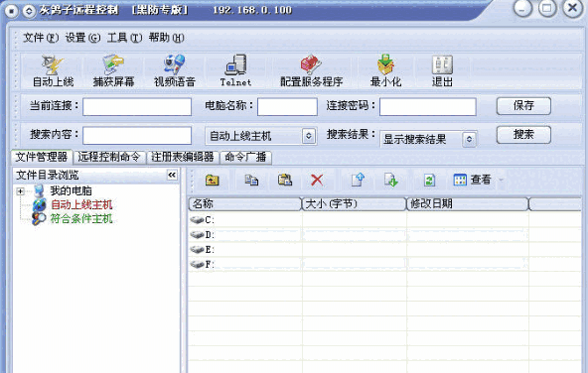Open the 自动上线主机 search scope dropdown
588x373 pixels.
point(308,136)
